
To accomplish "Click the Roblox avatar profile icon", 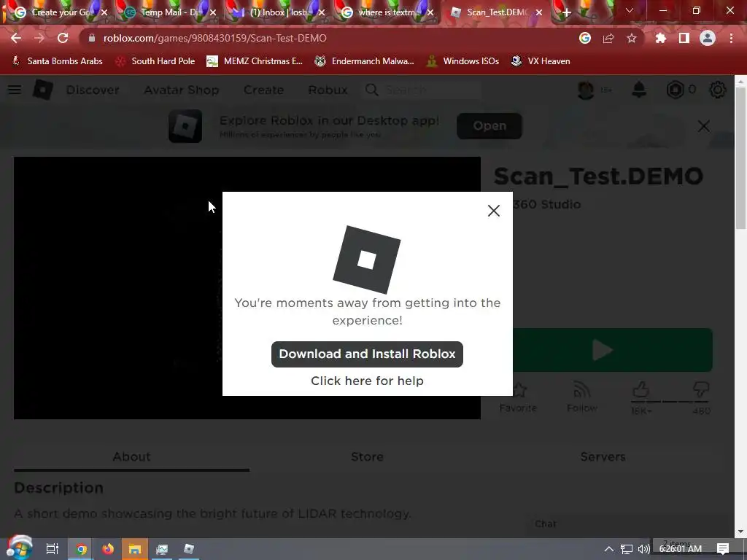I will coord(586,90).
